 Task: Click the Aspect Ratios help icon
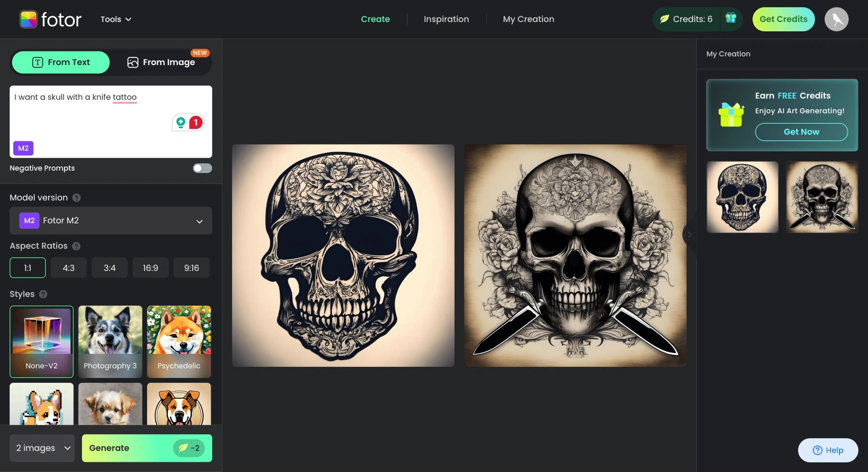[x=76, y=246]
